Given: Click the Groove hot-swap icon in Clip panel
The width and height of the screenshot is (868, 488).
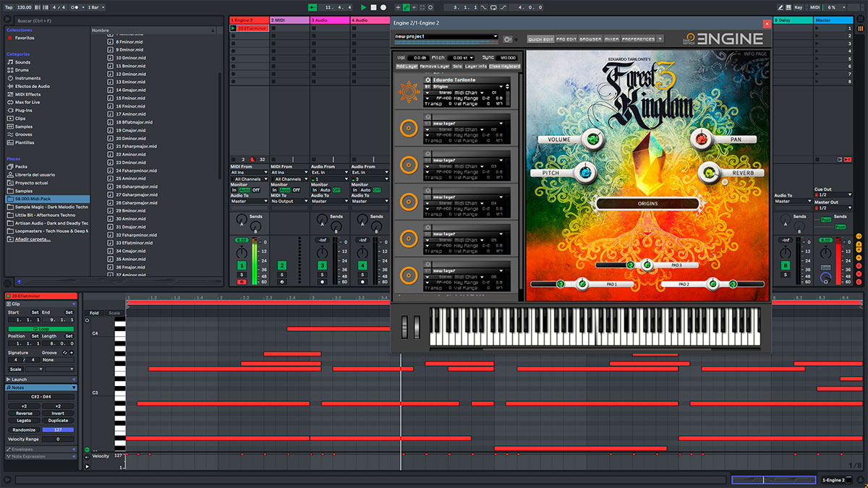Looking at the screenshot, I should 65,352.
